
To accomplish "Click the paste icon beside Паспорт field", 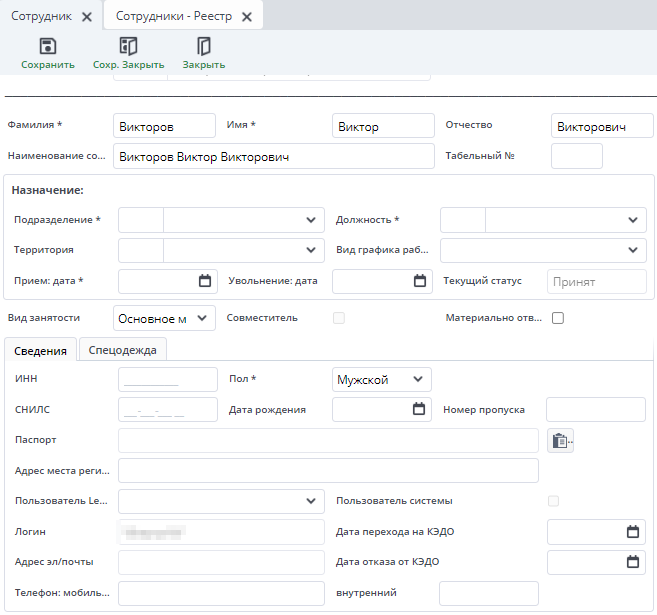I will [560, 440].
